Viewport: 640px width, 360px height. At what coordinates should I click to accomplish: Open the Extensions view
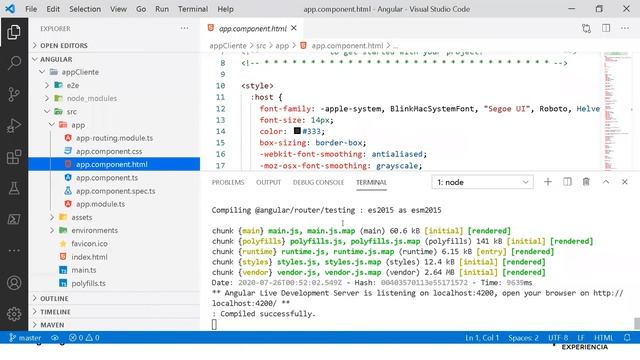(14, 157)
